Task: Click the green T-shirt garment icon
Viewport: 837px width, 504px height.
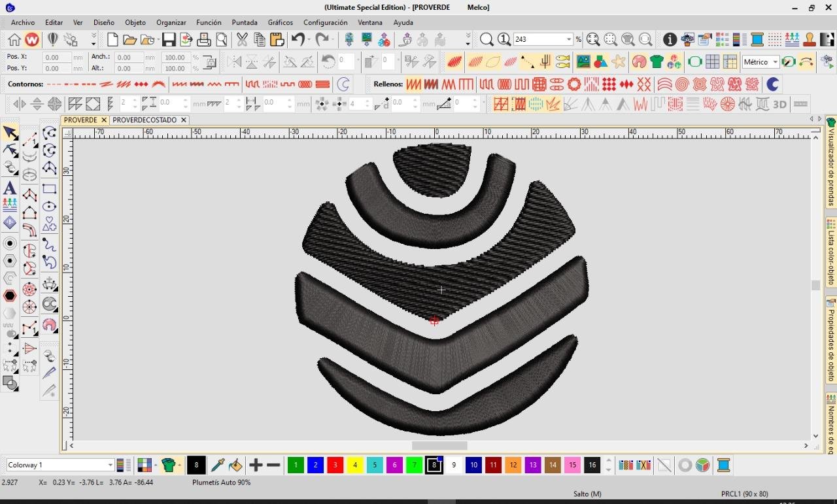Action: tap(657, 62)
